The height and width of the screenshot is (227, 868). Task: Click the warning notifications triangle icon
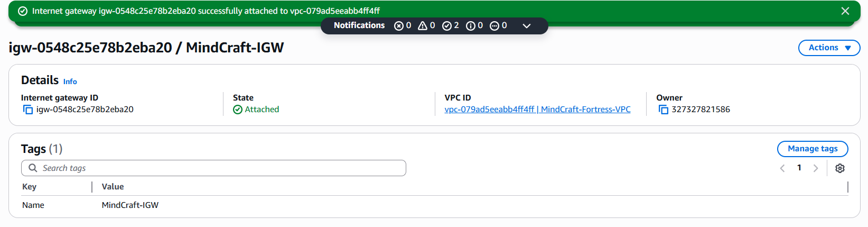pos(423,25)
